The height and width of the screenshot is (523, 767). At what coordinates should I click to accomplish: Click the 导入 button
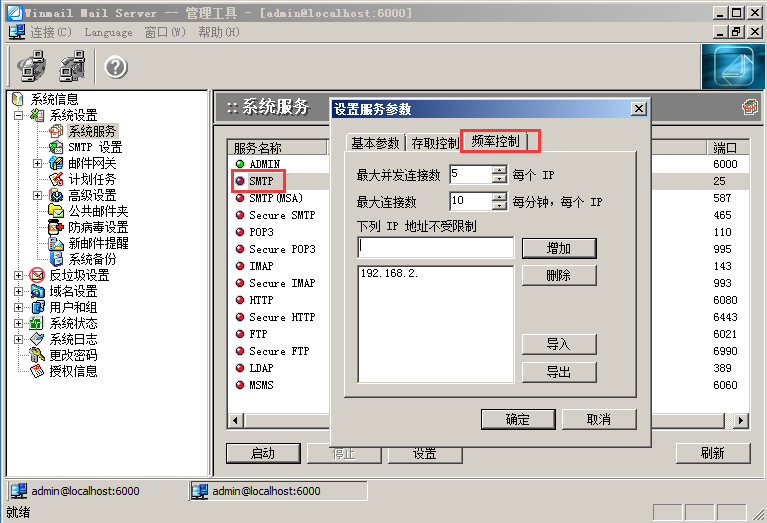click(559, 344)
